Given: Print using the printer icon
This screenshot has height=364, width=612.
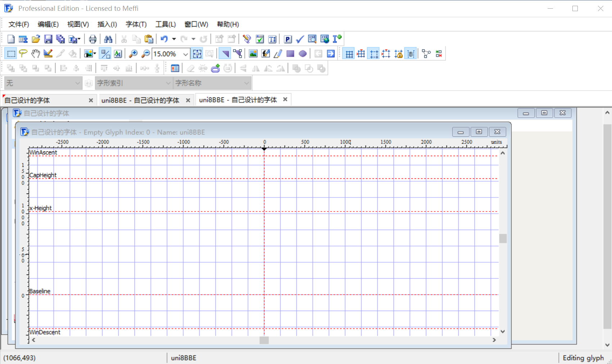Looking at the screenshot, I should [92, 39].
